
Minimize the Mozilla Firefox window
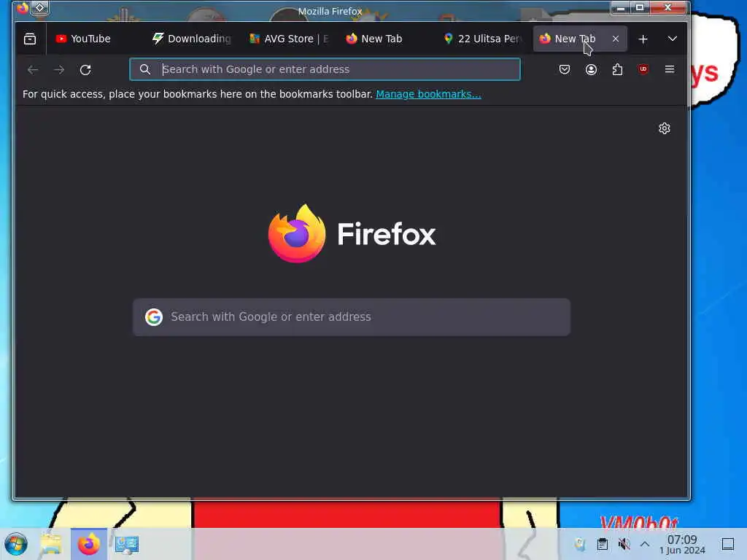[x=621, y=7]
